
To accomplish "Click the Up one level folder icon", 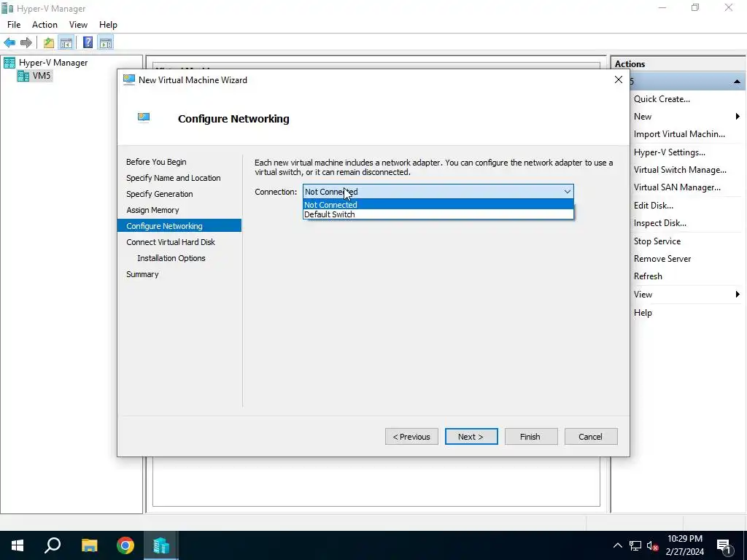I will point(49,43).
